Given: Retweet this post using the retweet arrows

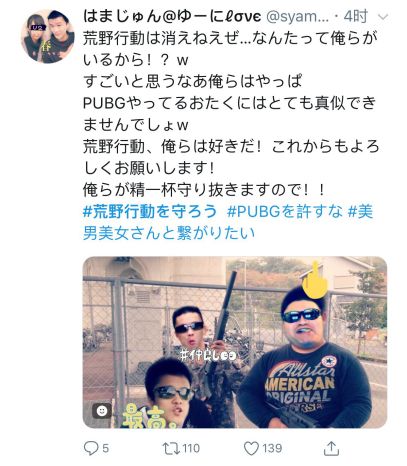Looking at the screenshot, I should point(170,448).
